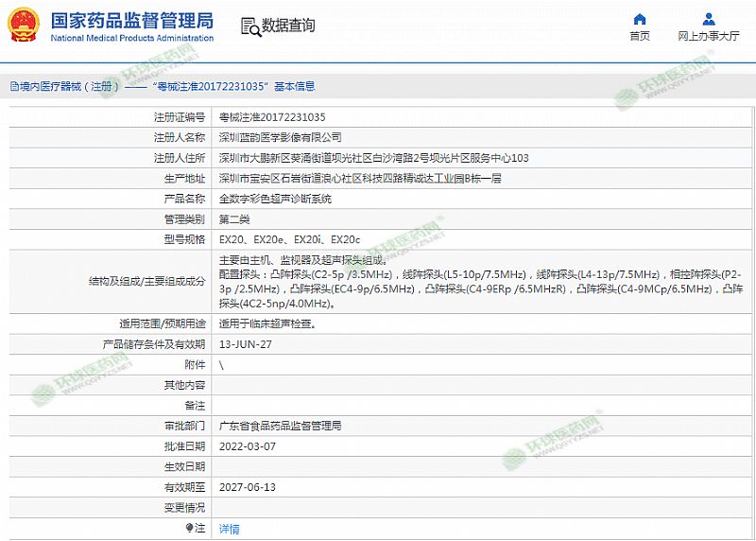Go to 网上办事大厅 in top navigation
Image resolution: width=756 pixels, height=541 pixels.
pos(708,36)
